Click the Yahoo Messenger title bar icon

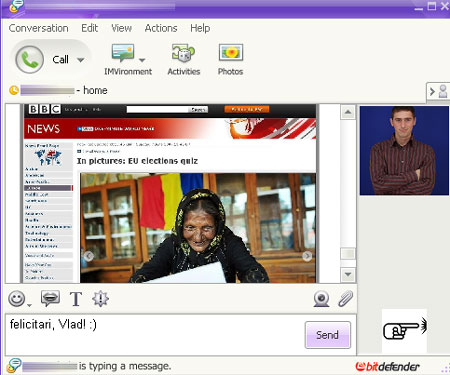(x=16, y=6)
